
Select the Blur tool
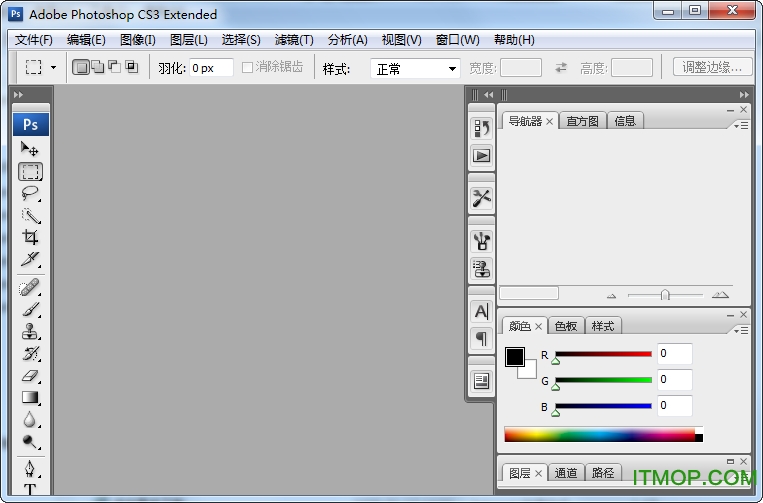pos(30,419)
